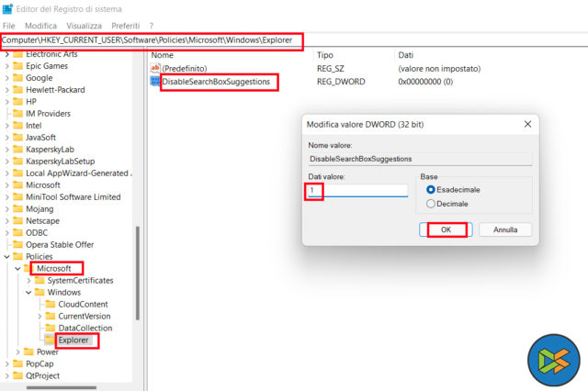
Task: Click the Registry Editor app icon
Action: point(7,8)
